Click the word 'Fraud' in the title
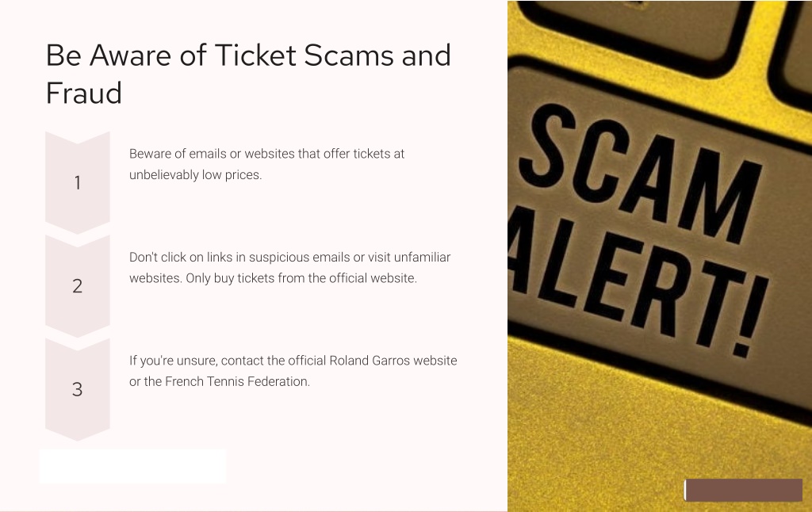This screenshot has height=512, width=812. (84, 94)
